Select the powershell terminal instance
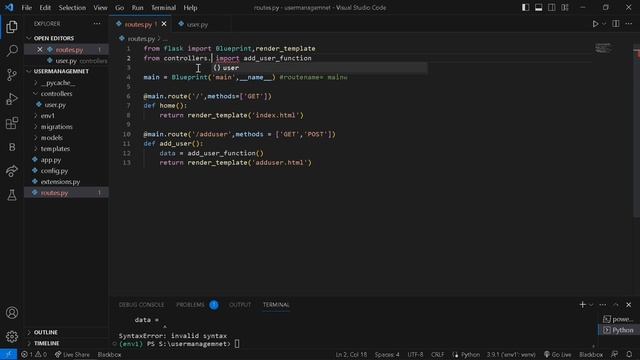 tap(618, 319)
